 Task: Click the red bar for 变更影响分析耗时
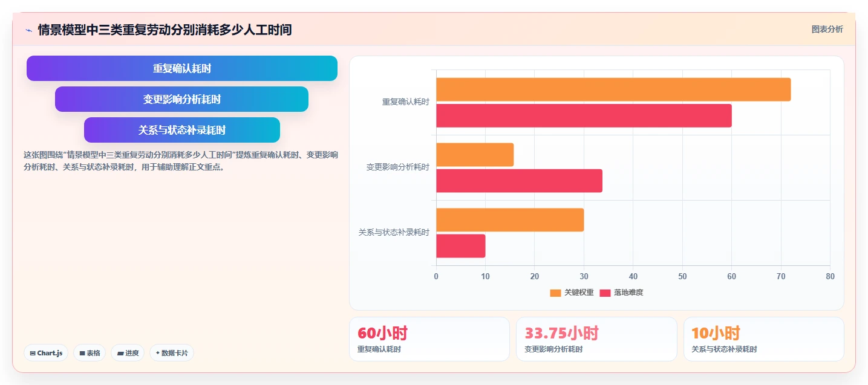pos(519,181)
